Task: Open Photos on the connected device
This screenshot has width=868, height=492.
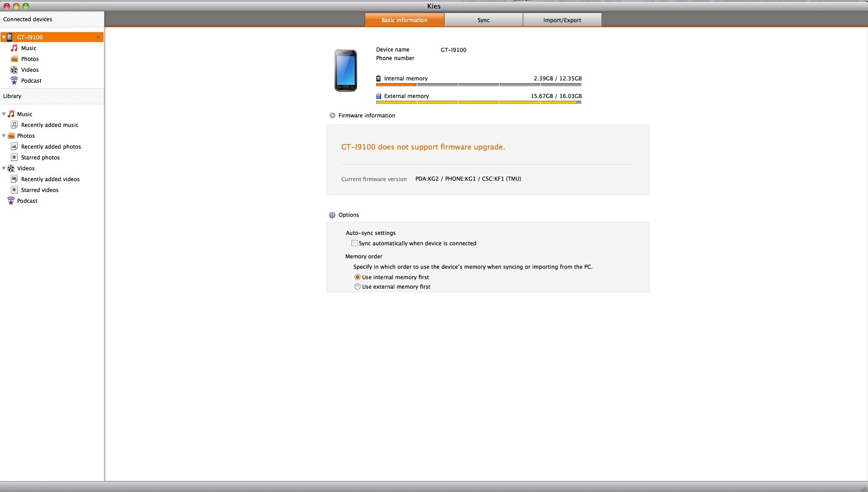Action: click(x=30, y=59)
